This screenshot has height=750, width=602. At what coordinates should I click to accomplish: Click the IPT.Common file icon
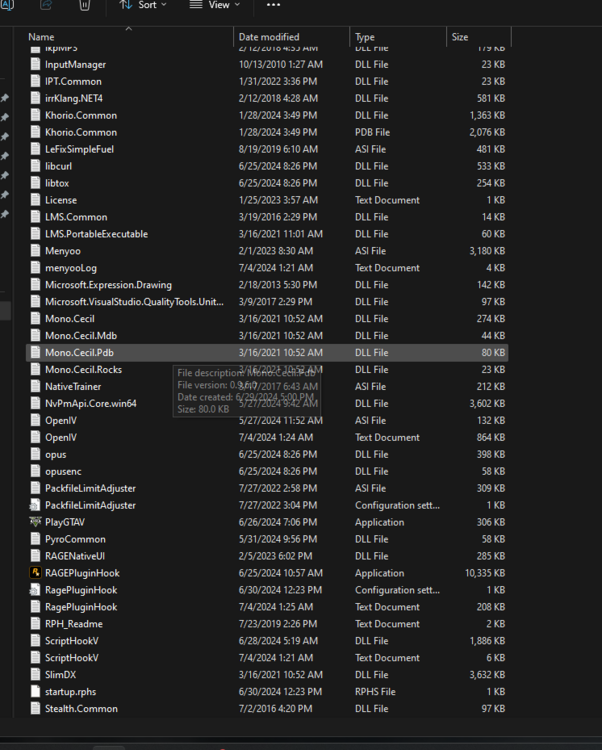click(x=35, y=81)
